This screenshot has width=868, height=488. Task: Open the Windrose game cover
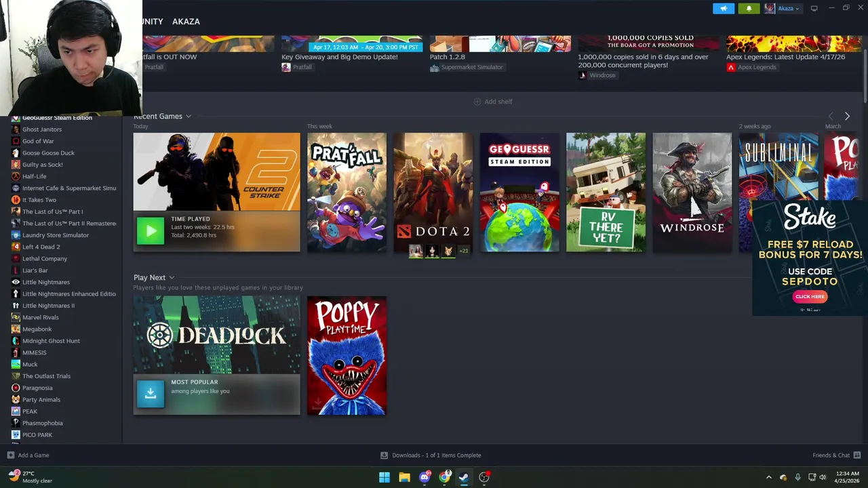(692, 192)
